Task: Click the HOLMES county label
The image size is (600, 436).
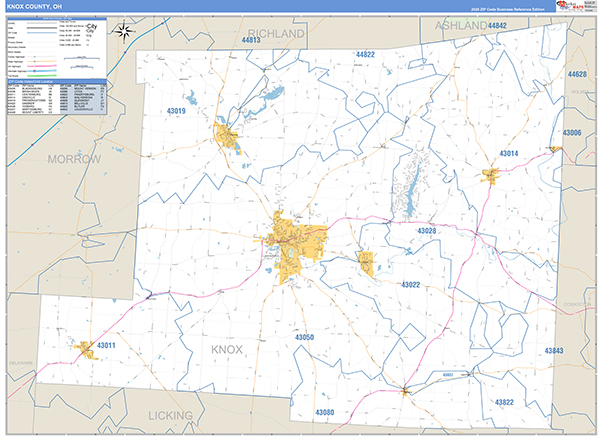Action: 580,92
